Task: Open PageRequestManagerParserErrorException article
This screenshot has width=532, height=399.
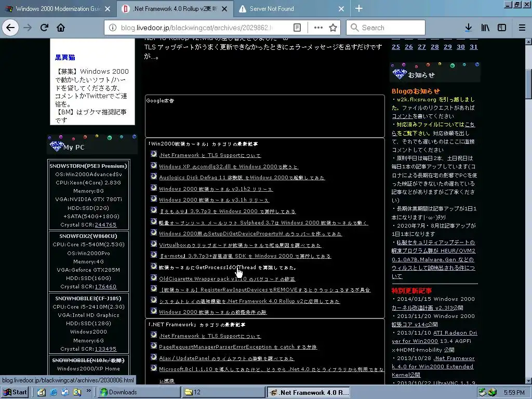Action: click(x=238, y=347)
